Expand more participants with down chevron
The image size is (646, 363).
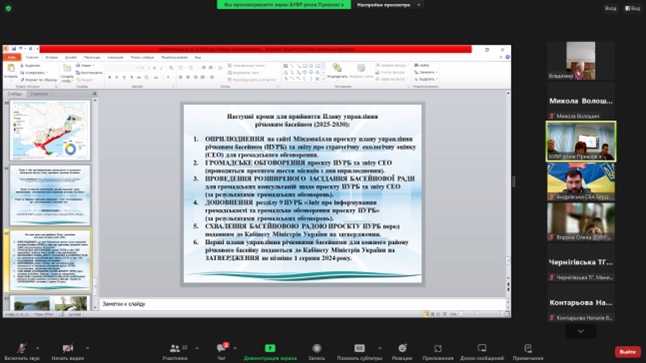(x=580, y=331)
